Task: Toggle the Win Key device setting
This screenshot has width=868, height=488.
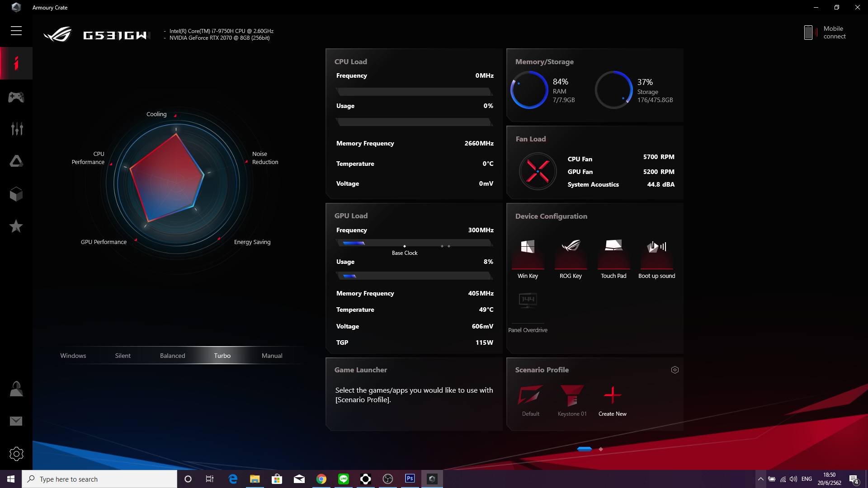Action: [528, 259]
